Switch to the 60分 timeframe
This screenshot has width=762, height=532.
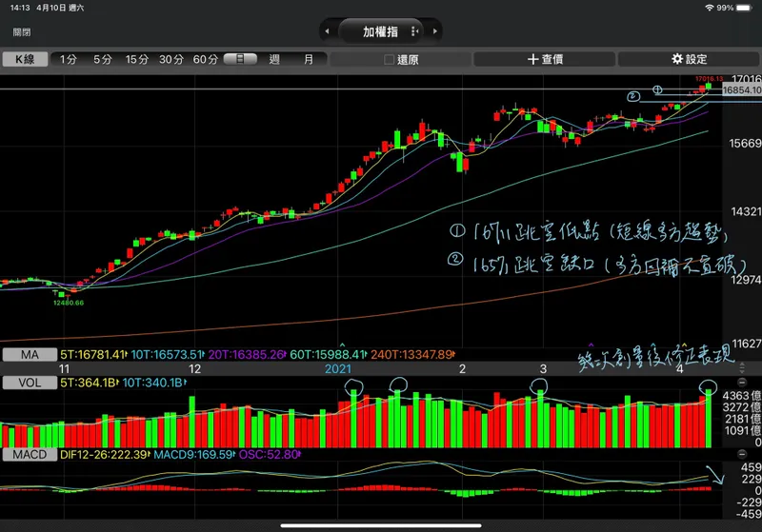(206, 59)
